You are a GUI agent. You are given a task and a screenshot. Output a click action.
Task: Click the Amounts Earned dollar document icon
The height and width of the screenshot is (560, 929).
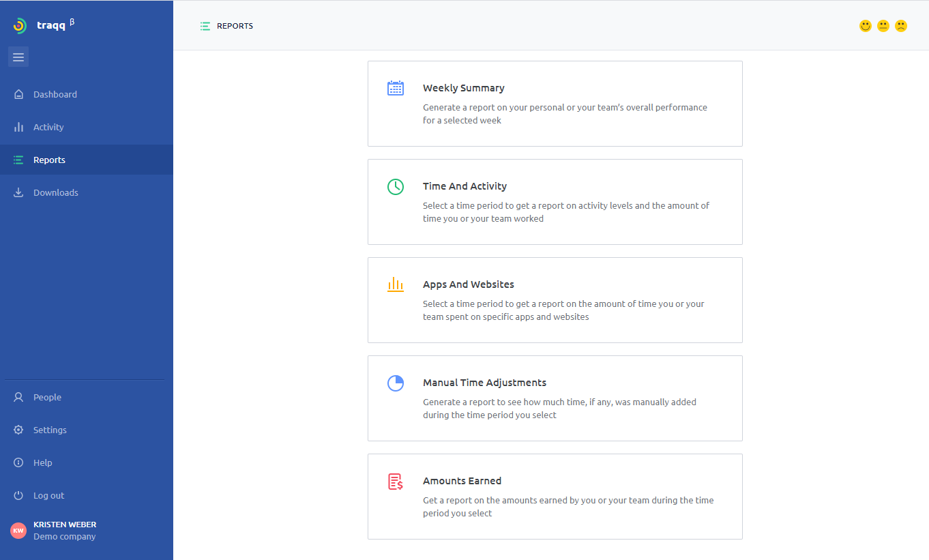[x=396, y=481]
